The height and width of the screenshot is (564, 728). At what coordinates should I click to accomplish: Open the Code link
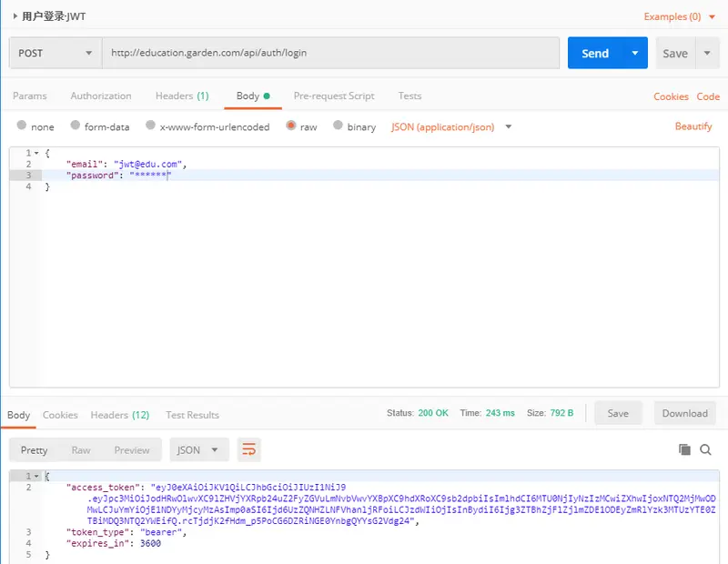[708, 96]
